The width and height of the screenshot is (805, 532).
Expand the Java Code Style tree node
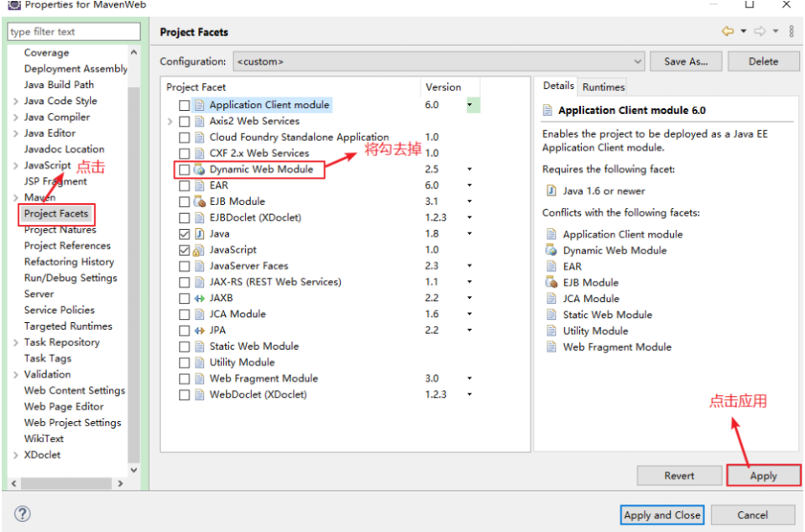coord(15,101)
